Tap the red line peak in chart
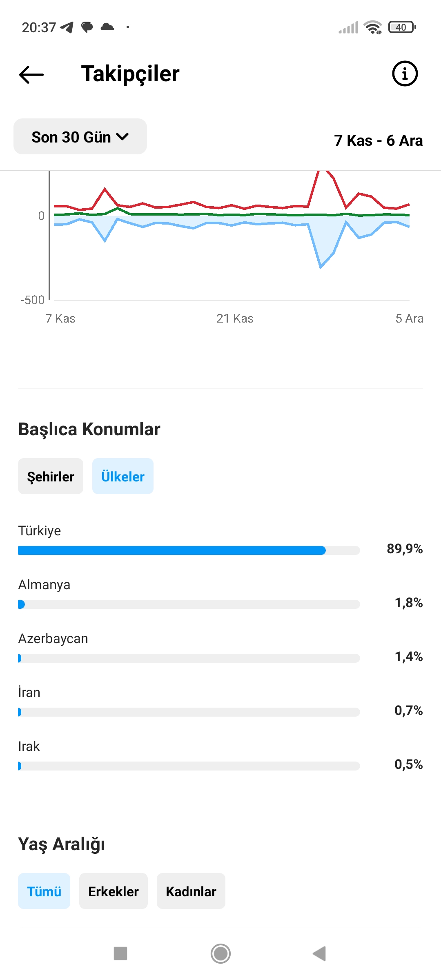 coord(321,172)
